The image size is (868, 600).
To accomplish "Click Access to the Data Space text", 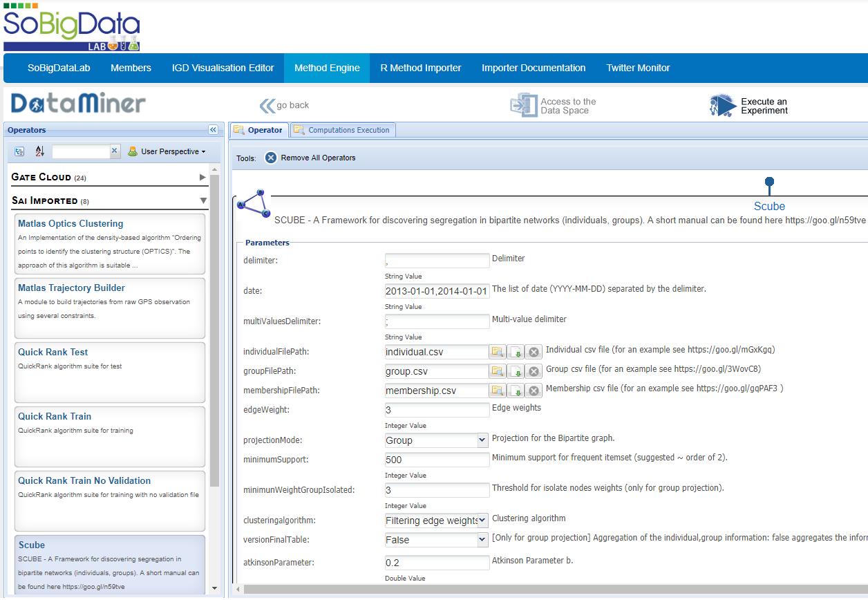I will tap(568, 106).
